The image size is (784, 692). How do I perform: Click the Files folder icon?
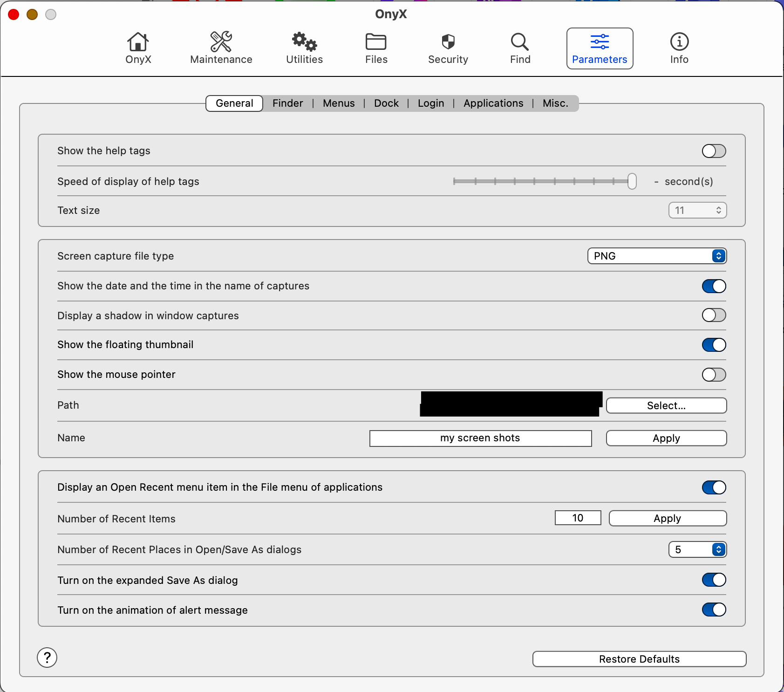coord(375,48)
